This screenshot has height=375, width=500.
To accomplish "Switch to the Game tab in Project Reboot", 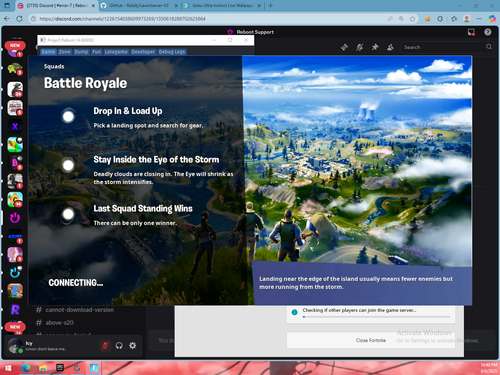I will [x=48, y=52].
